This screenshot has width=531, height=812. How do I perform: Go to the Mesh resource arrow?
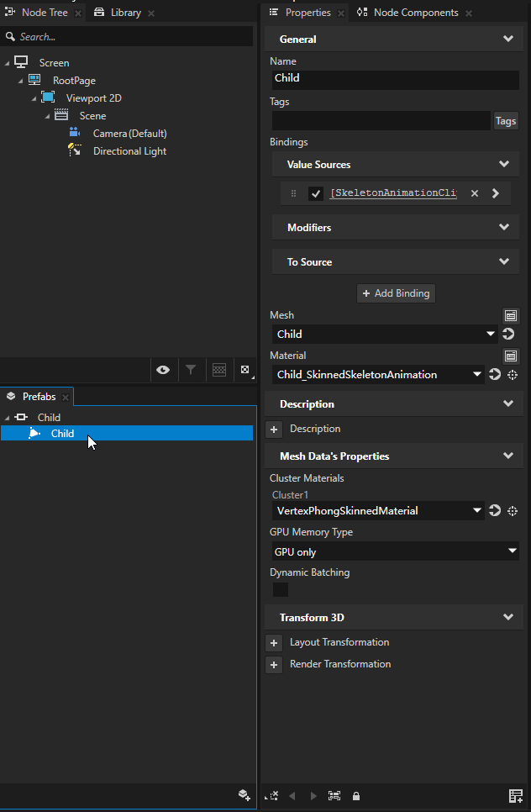point(508,334)
